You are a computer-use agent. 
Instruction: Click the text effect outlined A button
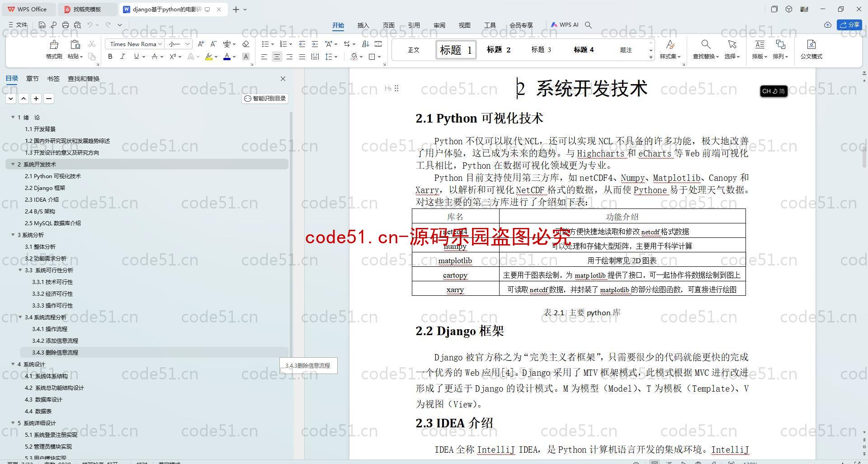pos(191,57)
